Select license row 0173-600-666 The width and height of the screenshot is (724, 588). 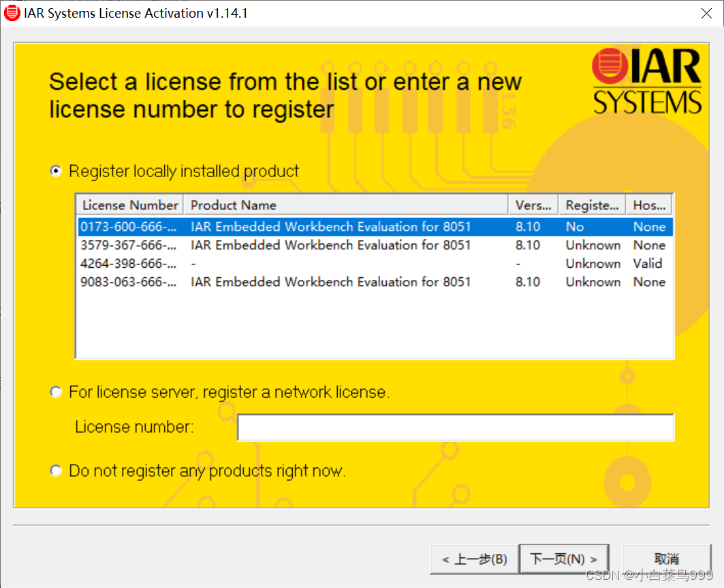[x=375, y=227]
